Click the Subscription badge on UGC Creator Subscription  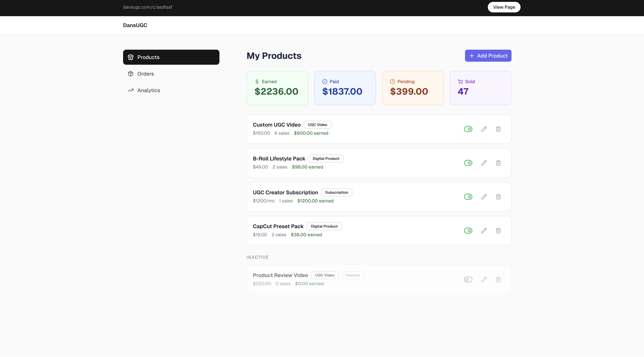point(336,192)
